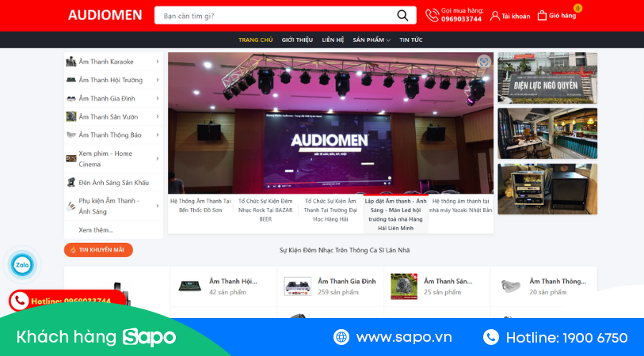Select the Bến Thốc Đồ Sơn slide tab
Screen dimensions: 644x356
coord(200,206)
